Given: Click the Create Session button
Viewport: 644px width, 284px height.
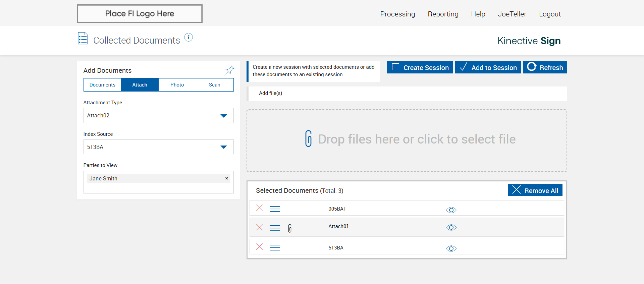Looking at the screenshot, I should pos(420,67).
